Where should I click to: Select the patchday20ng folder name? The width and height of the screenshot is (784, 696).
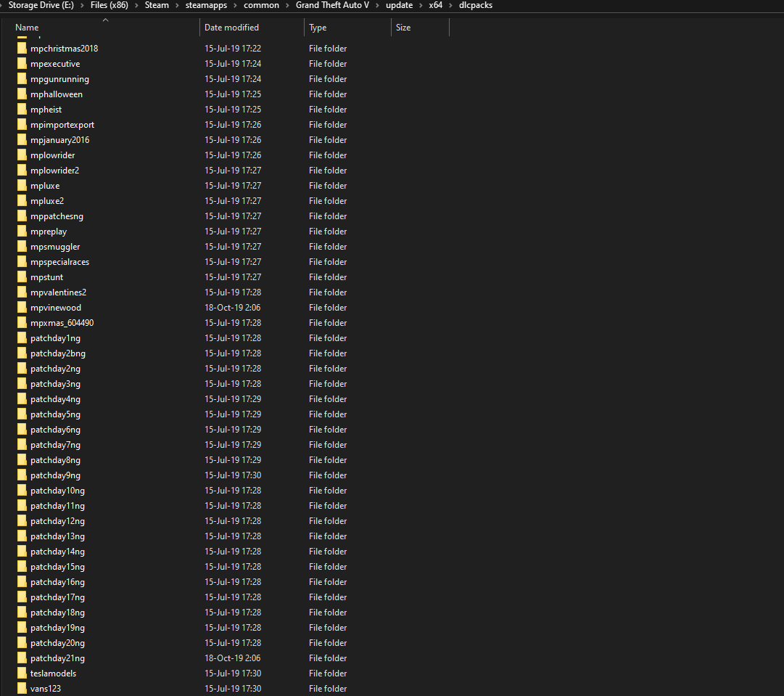(x=57, y=643)
